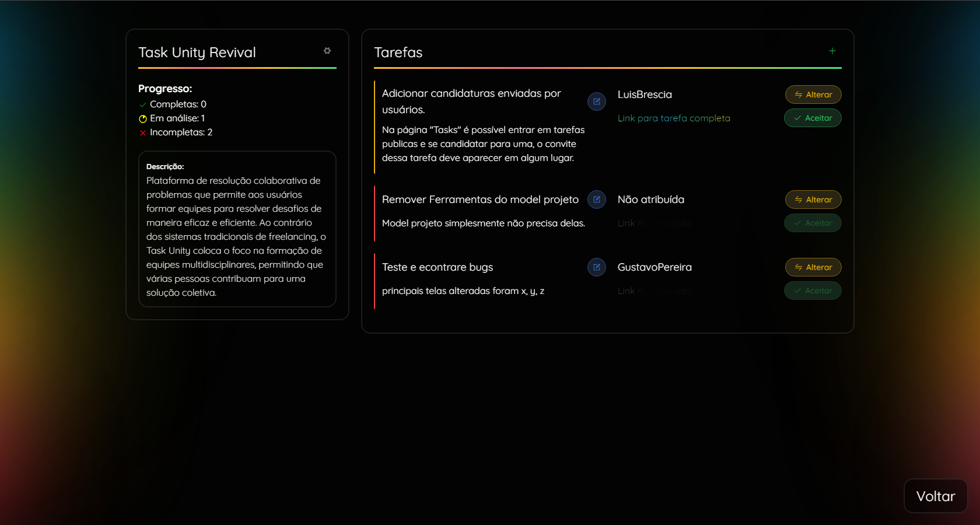Click the green check icon beside Completas
The image size is (980, 525).
[x=143, y=105]
